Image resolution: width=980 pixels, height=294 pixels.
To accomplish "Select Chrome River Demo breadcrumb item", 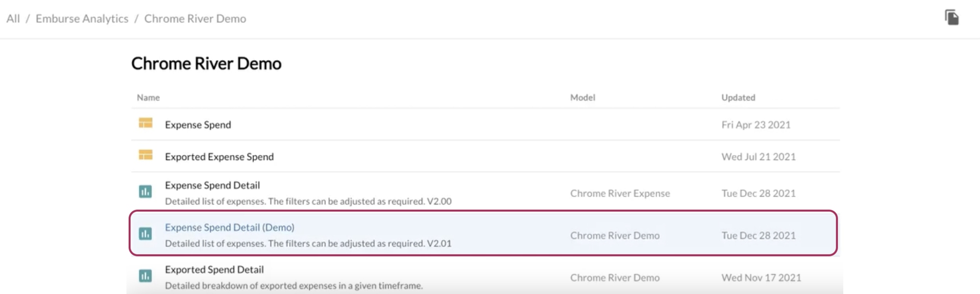I will pyautogui.click(x=195, y=19).
